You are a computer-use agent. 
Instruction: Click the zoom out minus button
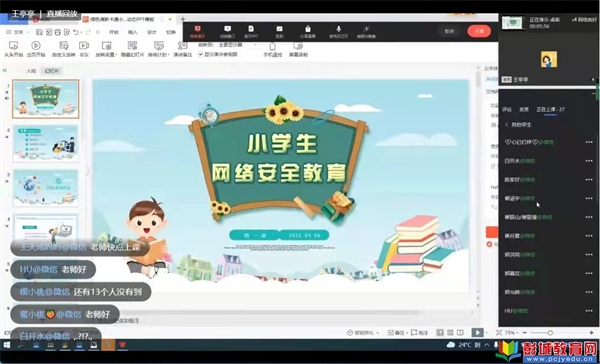pos(525,333)
